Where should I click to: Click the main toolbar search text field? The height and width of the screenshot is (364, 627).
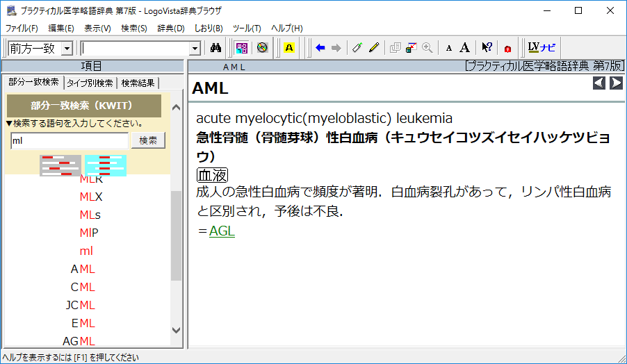[x=135, y=49]
